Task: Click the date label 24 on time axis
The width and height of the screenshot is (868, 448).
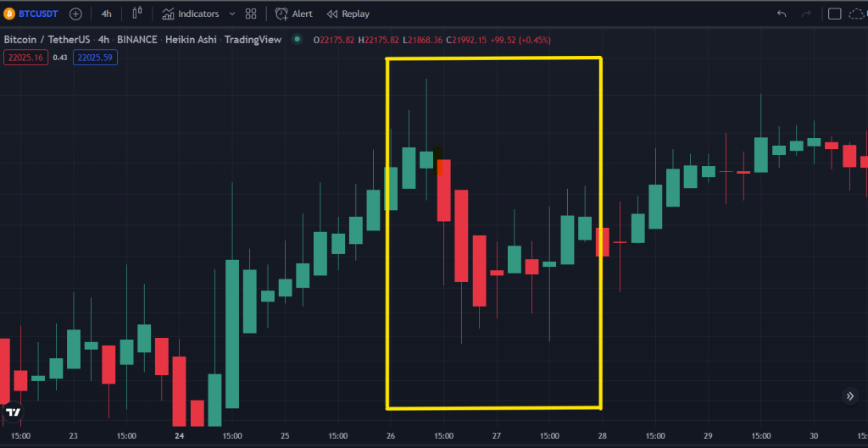Action: [x=180, y=436]
